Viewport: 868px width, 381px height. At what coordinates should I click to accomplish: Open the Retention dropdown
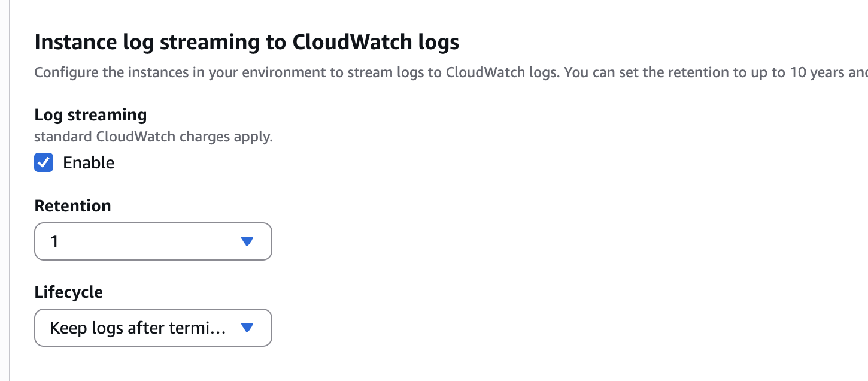[x=153, y=241]
